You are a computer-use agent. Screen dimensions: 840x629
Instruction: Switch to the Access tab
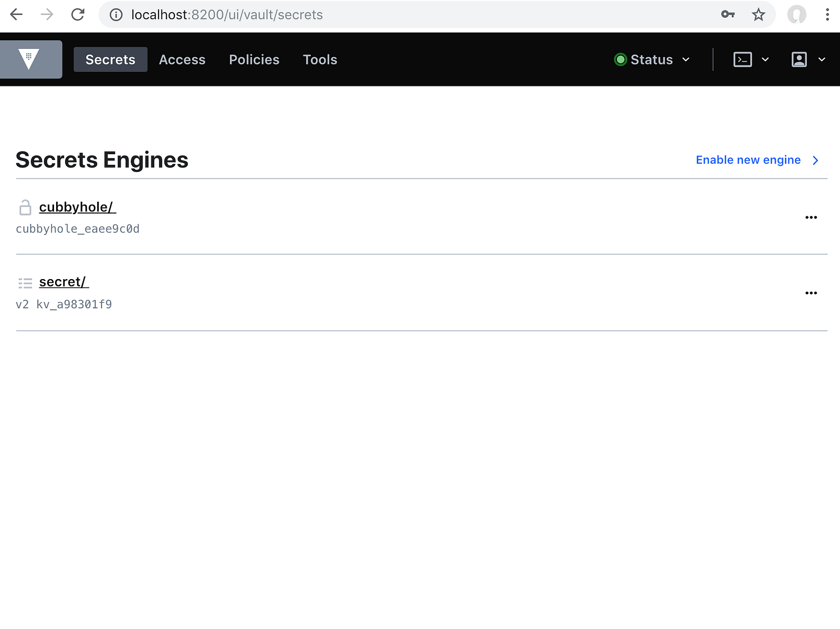point(182,60)
